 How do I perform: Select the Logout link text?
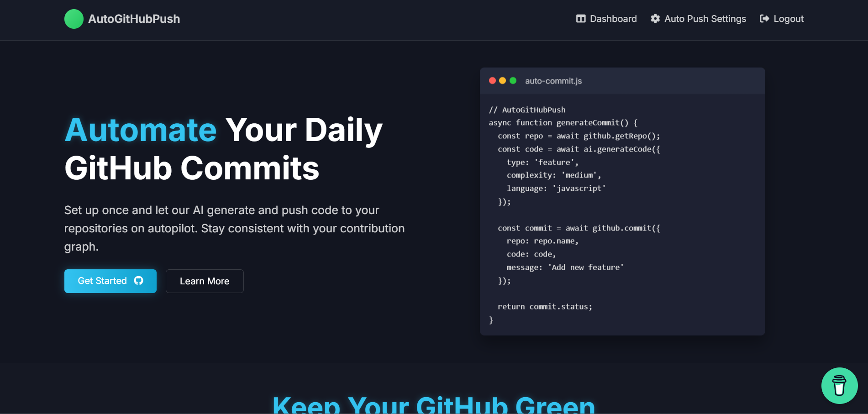point(788,19)
